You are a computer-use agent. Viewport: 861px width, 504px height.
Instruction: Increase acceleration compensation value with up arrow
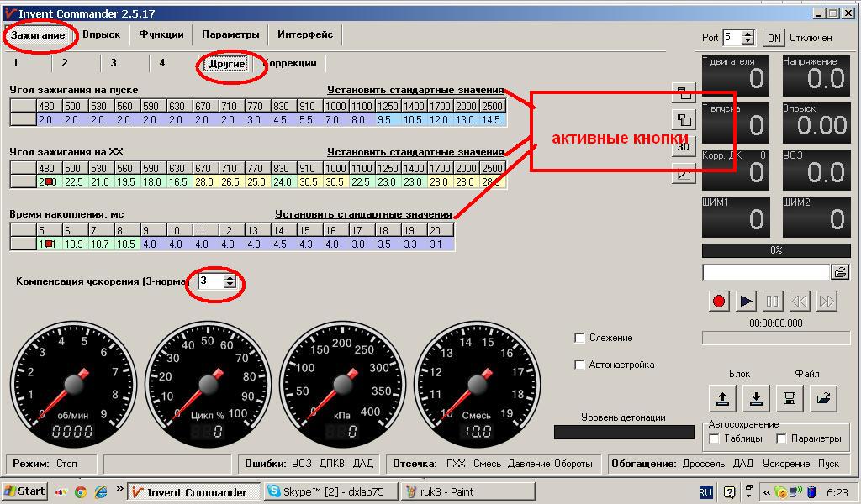click(230, 278)
